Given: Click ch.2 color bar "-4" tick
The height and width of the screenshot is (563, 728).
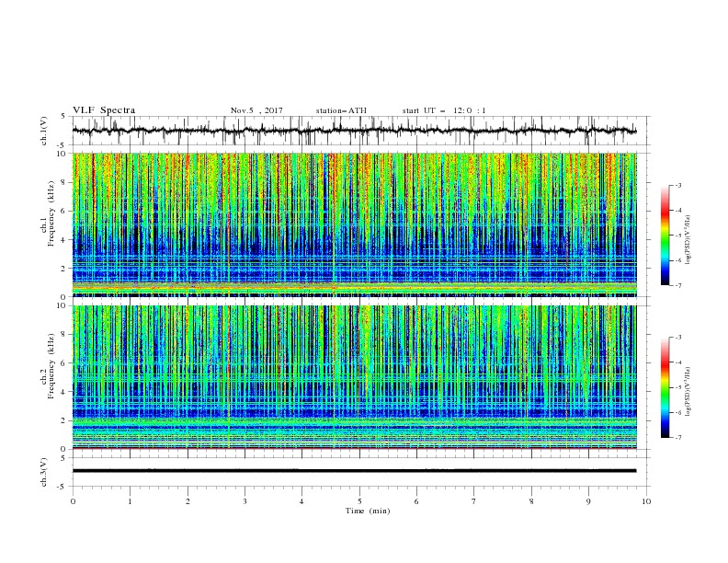Looking at the screenshot, I should [678, 362].
